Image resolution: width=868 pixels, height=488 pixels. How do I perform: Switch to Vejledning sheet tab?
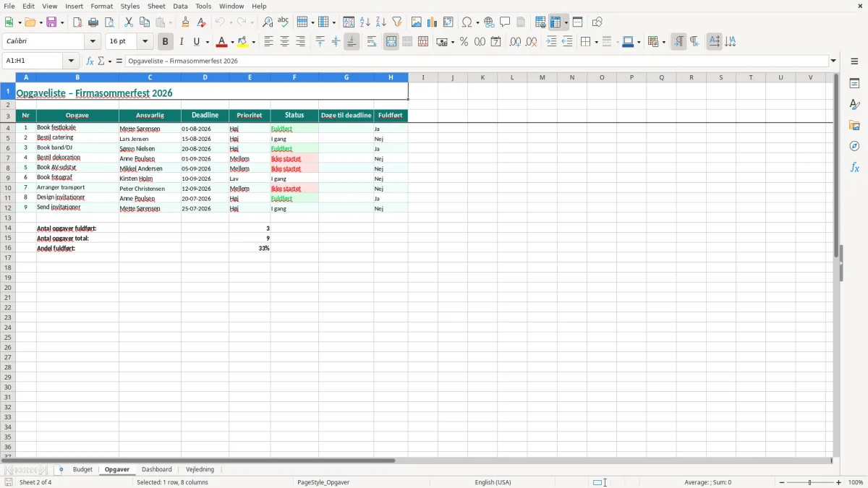coord(200,470)
